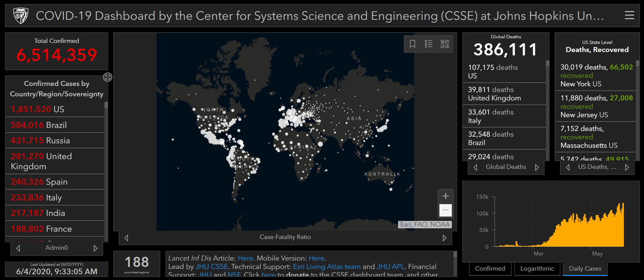Click the Esri, FAO, NOAA attribution

coord(425,224)
